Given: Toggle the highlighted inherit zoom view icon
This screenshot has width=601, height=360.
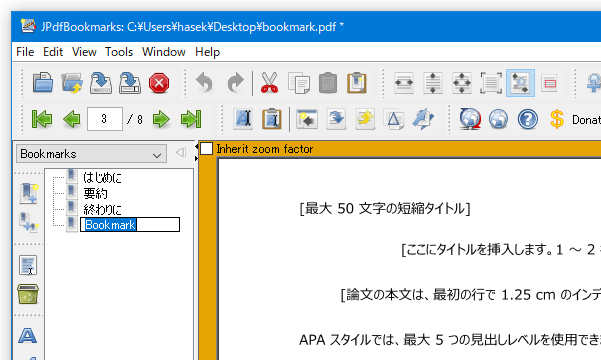Looking at the screenshot, I should click(x=520, y=83).
